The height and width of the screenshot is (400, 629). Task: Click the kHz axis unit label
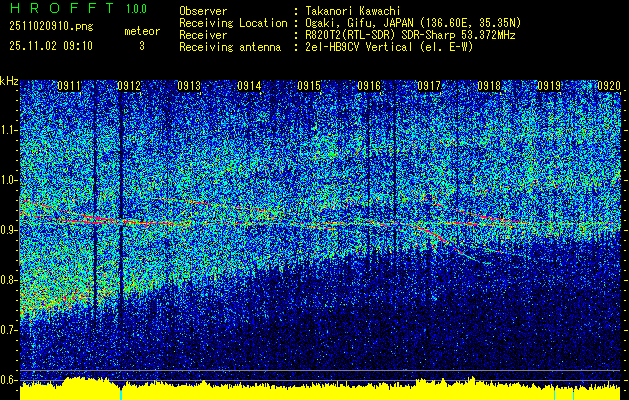pyautogui.click(x=9, y=81)
